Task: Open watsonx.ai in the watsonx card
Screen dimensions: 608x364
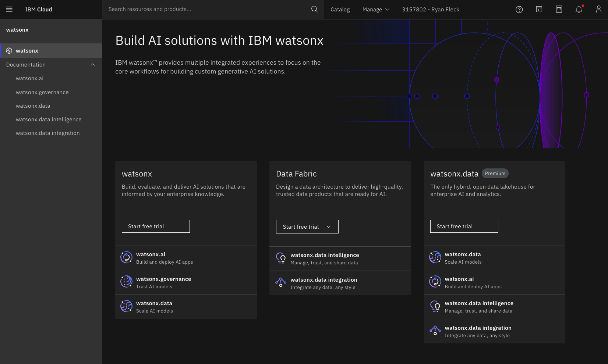Action: tap(151, 254)
